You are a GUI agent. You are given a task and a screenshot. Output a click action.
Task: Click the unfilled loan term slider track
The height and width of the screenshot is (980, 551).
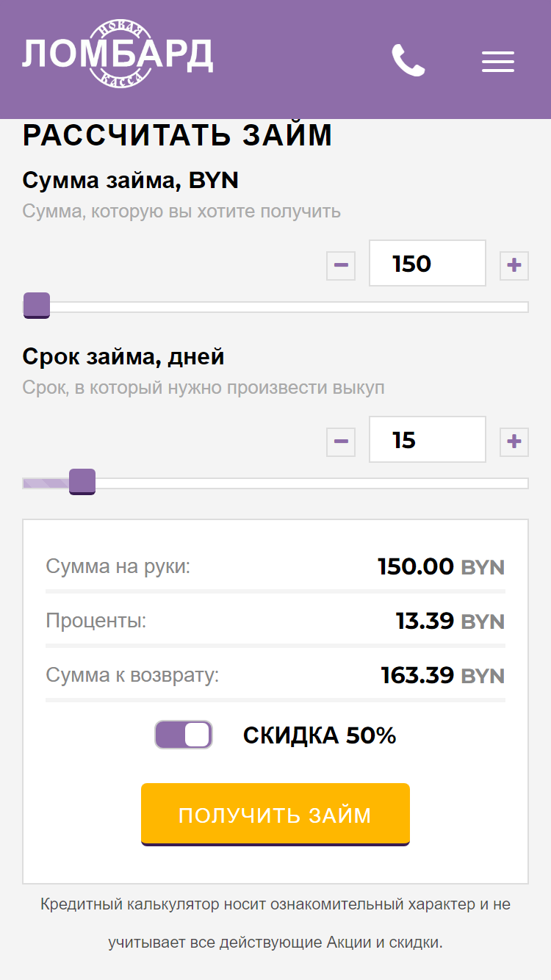tap(312, 483)
